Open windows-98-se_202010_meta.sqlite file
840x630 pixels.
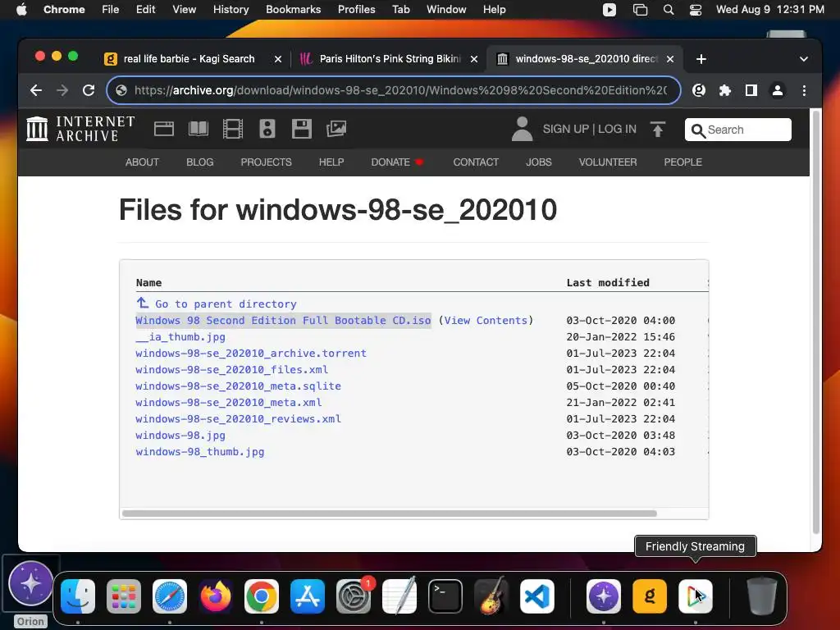(238, 386)
